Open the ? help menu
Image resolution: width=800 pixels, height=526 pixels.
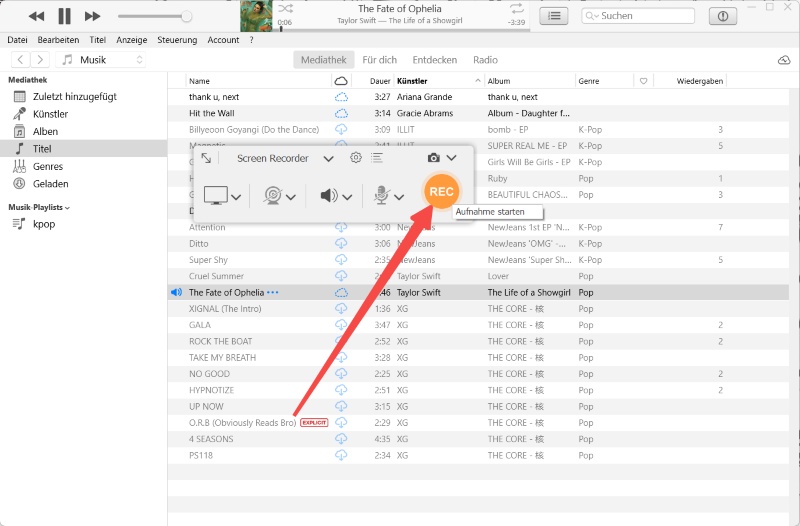(x=252, y=40)
